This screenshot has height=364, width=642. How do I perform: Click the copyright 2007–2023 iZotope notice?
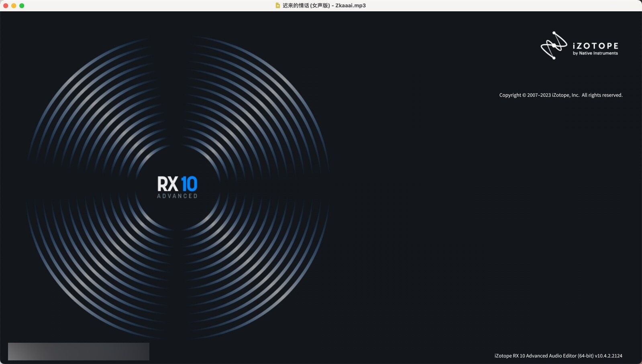(x=561, y=95)
